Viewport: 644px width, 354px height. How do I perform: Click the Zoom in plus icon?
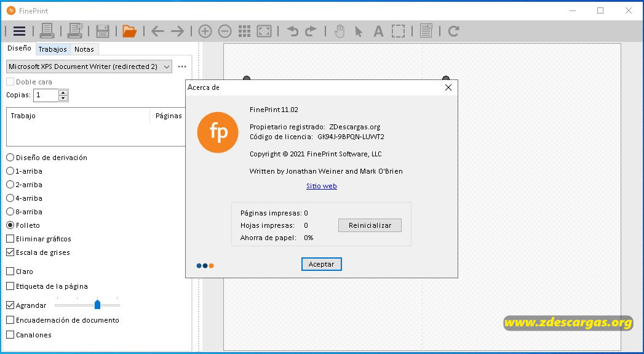(205, 31)
